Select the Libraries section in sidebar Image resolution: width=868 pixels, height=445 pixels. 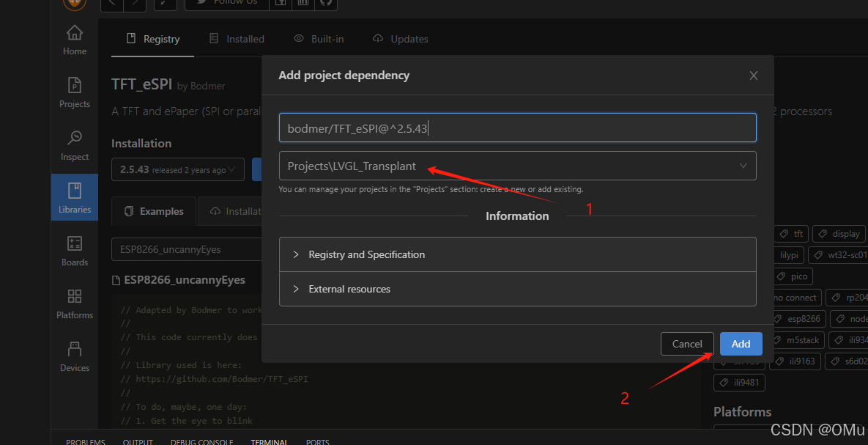tap(74, 198)
